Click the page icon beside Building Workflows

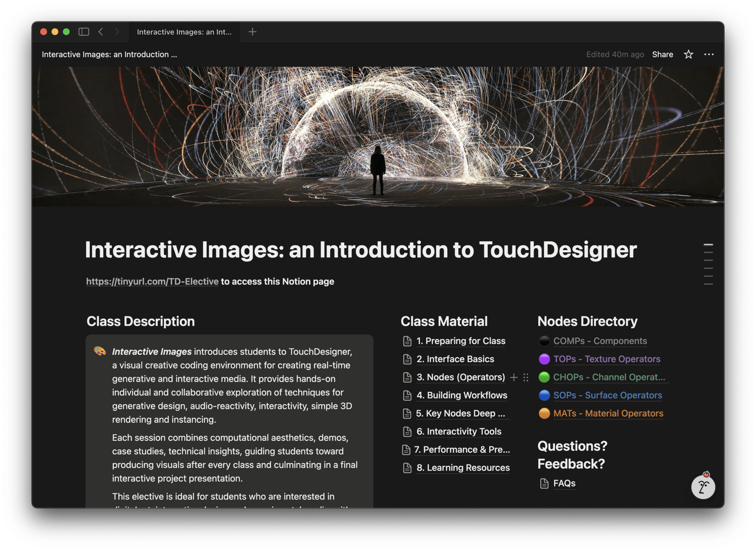(x=407, y=395)
